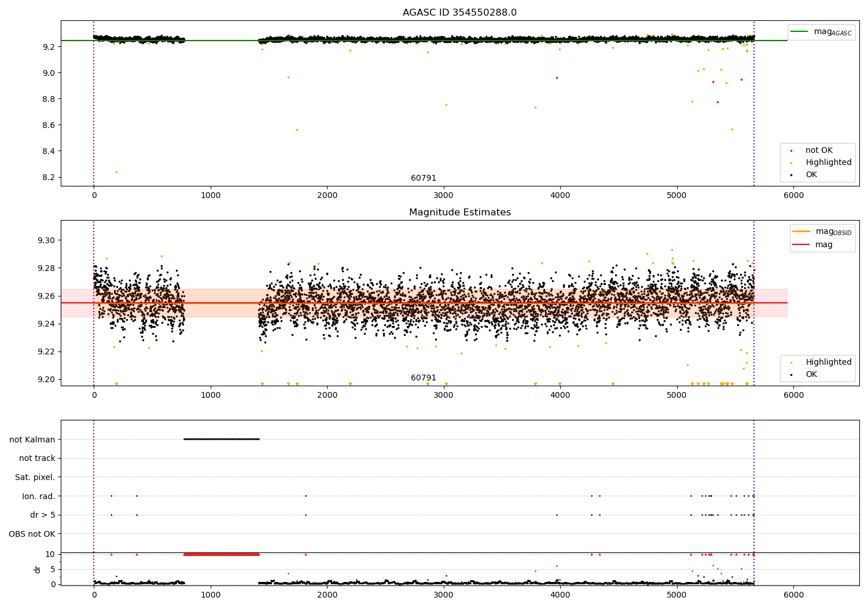
Task: Click the 8.6 y-axis tick label
Action: [x=48, y=126]
